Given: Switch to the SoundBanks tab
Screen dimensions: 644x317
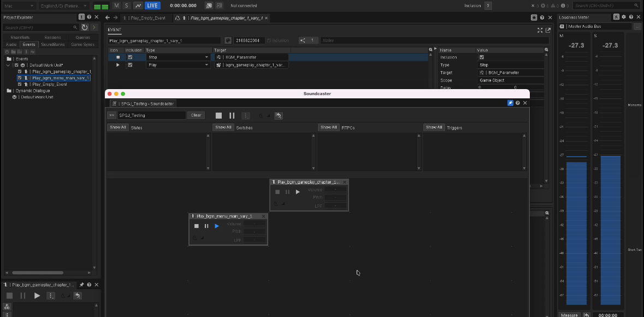Looking at the screenshot, I should [x=54, y=44].
